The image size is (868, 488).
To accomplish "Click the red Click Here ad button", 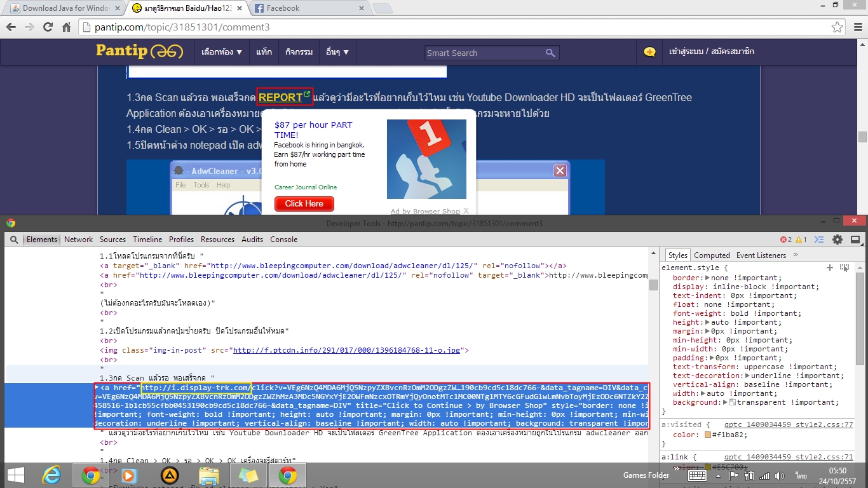I will coord(304,203).
